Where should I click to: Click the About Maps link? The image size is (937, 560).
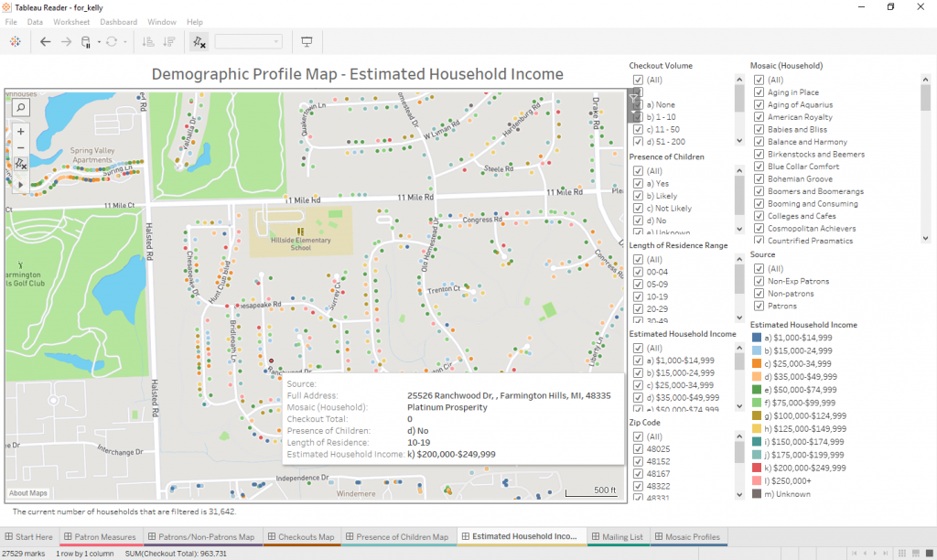[27, 491]
